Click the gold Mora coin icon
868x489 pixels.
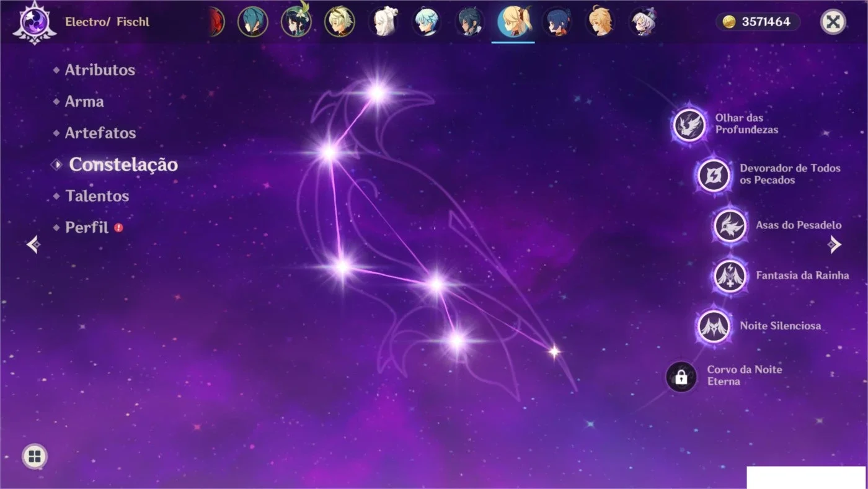pos(729,22)
